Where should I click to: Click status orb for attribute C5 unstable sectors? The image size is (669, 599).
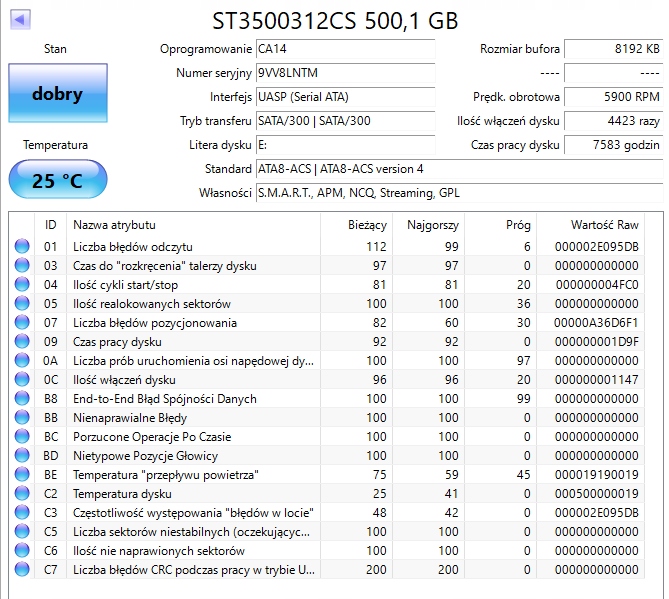(x=22, y=532)
